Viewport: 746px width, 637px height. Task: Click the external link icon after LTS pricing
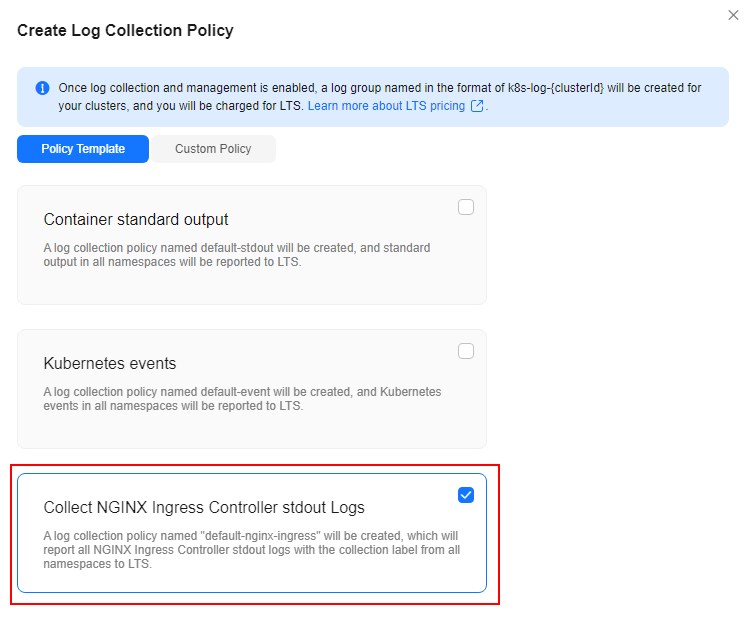click(477, 106)
